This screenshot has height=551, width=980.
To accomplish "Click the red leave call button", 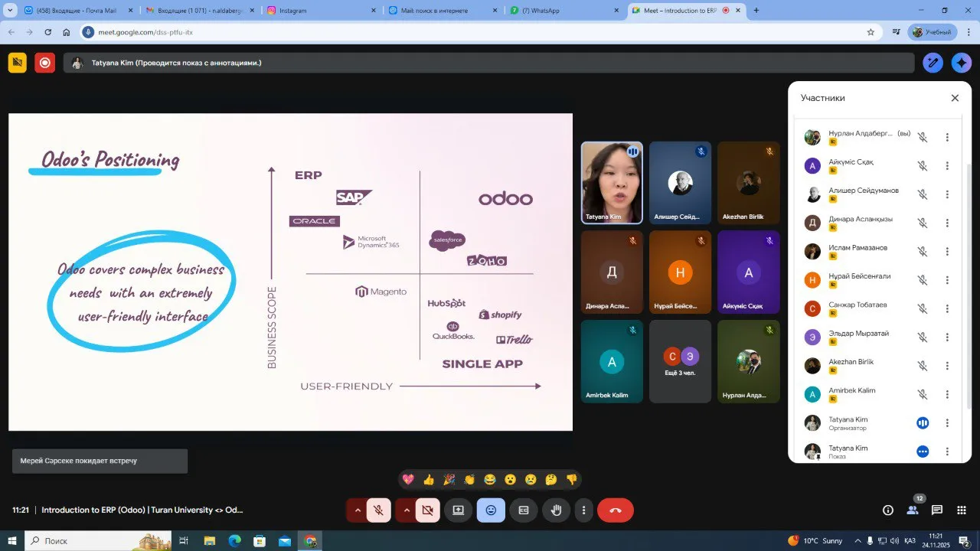I will (x=615, y=510).
